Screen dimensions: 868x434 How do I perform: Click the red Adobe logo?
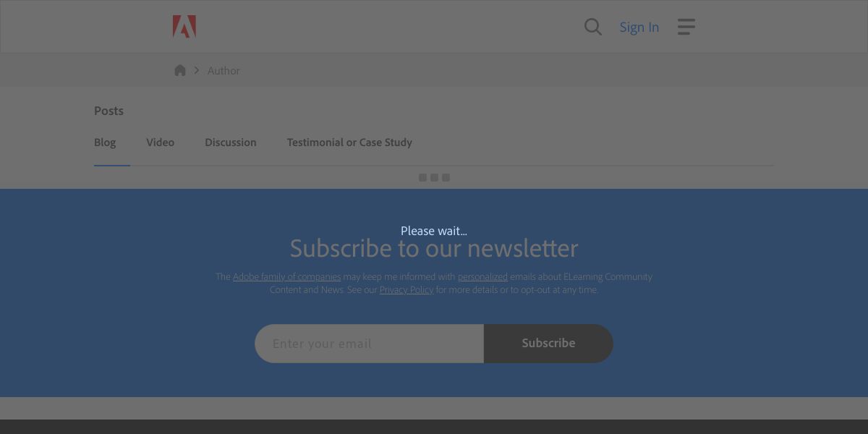tap(184, 27)
